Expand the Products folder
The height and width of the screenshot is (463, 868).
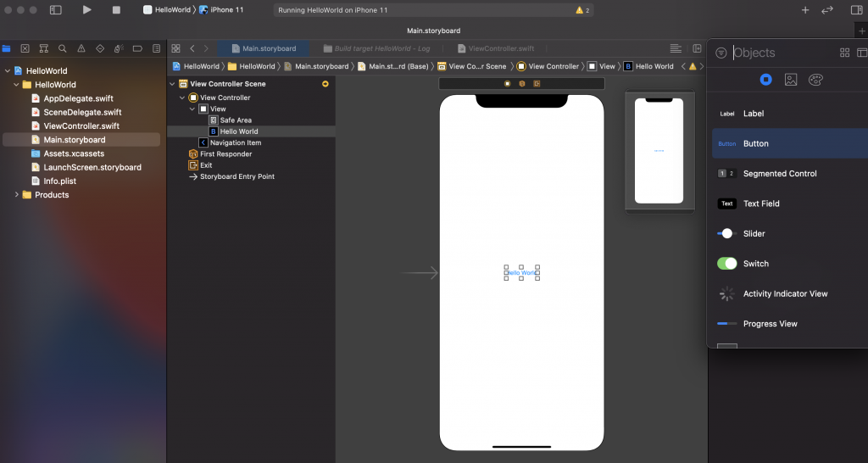pos(17,195)
